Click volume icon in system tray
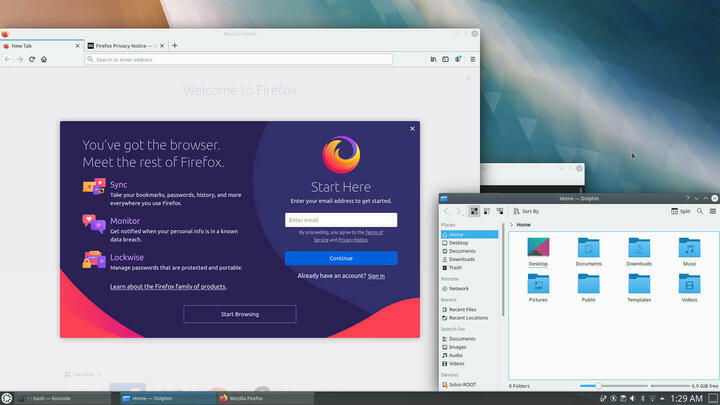Image resolution: width=720 pixels, height=405 pixels. (x=633, y=398)
